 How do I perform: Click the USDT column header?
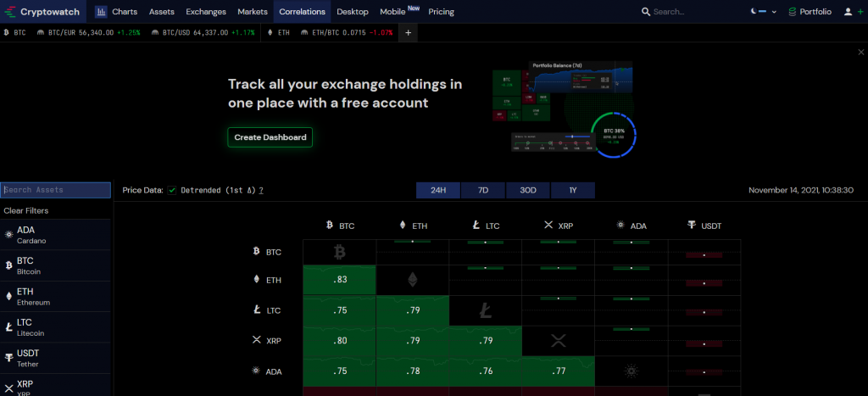[x=704, y=226]
